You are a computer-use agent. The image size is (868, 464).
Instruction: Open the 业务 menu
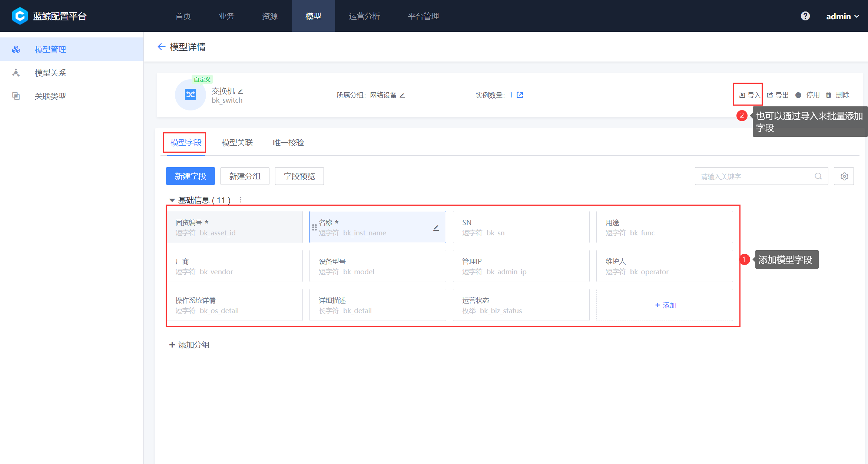pyautogui.click(x=226, y=16)
